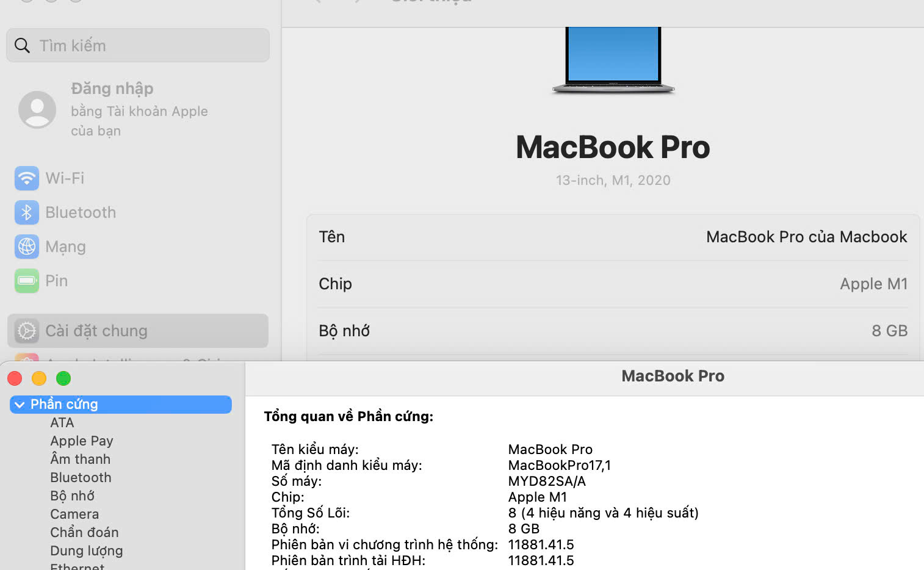Viewport: 924px width, 570px height.
Task: Select ATA in hardware list
Action: tap(62, 422)
